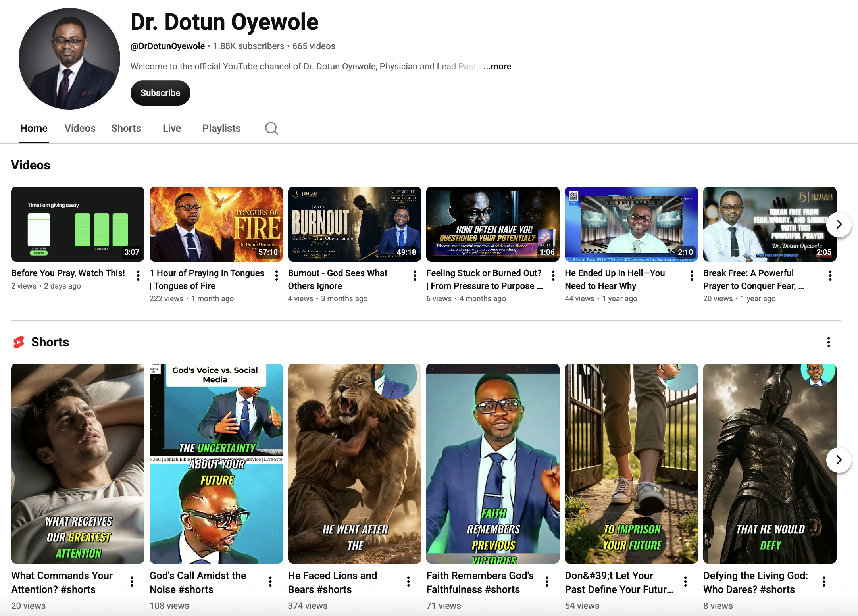The height and width of the screenshot is (616, 858).
Task: Click the channel profile picture
Action: click(x=69, y=59)
